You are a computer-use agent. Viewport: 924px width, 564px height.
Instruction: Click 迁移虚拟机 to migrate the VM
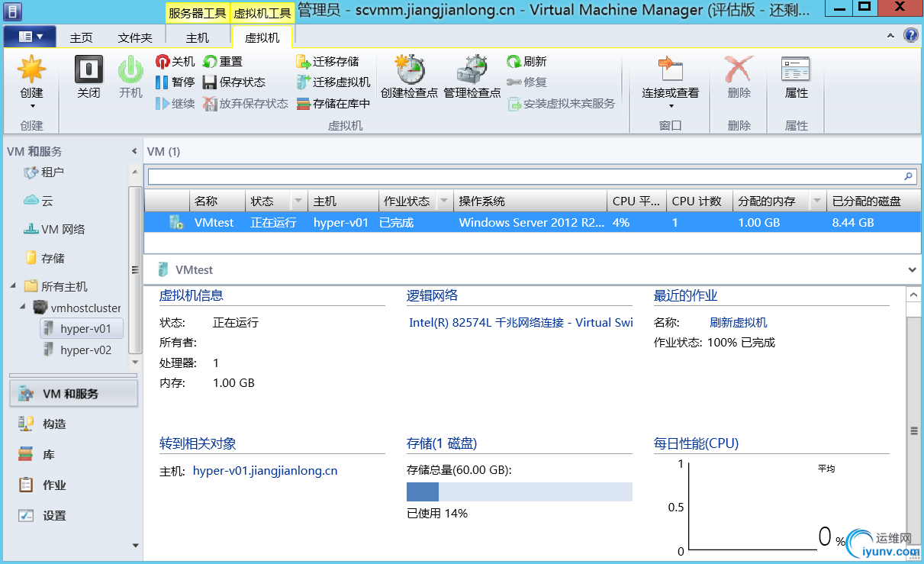tap(333, 82)
